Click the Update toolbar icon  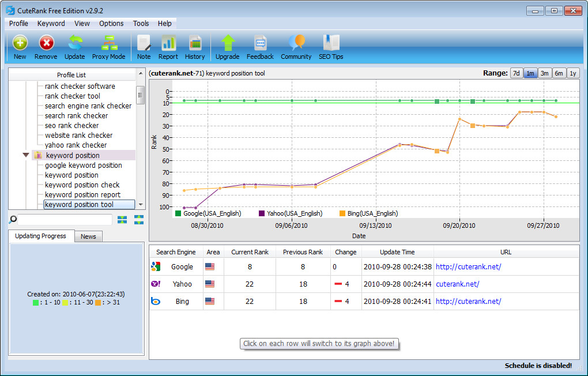point(75,43)
